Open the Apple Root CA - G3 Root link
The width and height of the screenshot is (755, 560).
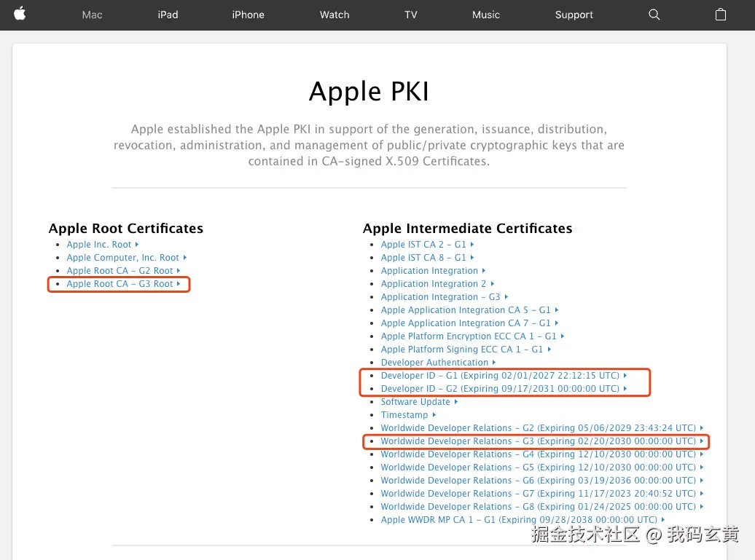123,284
